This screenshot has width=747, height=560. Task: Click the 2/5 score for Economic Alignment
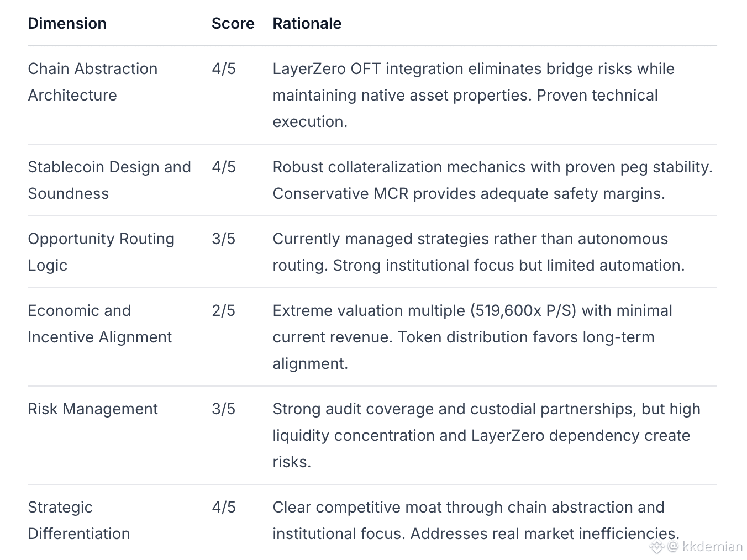pyautogui.click(x=223, y=310)
